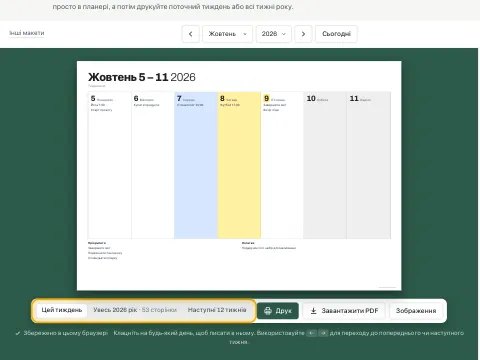Image resolution: width=480 pixels, height=360 pixels.
Task: Select the Цей тиждень range option
Action: (62, 310)
